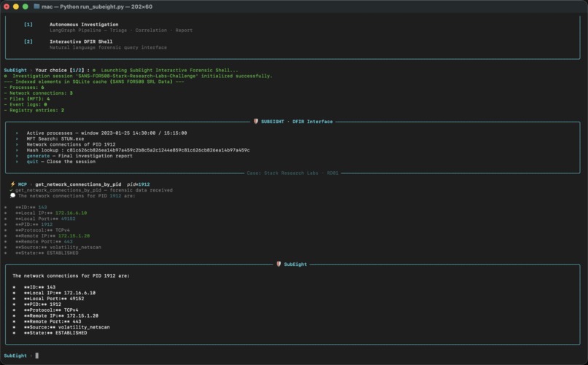Click 'State: ESTABLISHED' in SubEight panel
588x365 pixels.
pos(55,333)
